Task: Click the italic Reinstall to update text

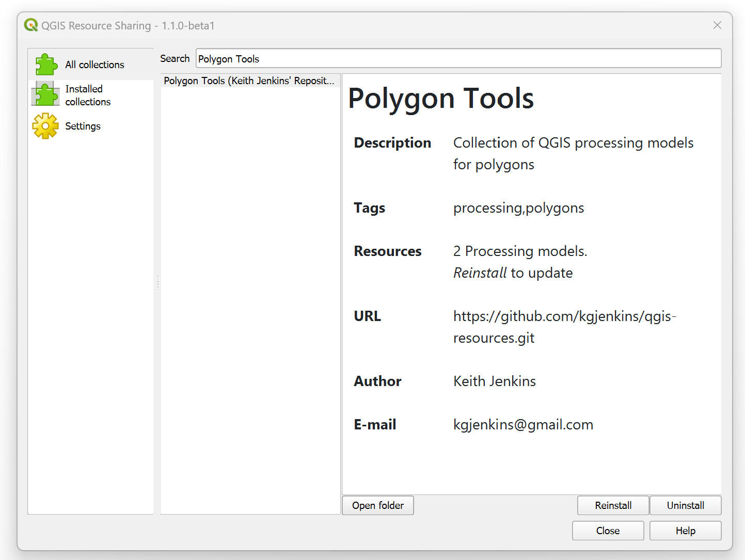Action: click(x=513, y=273)
